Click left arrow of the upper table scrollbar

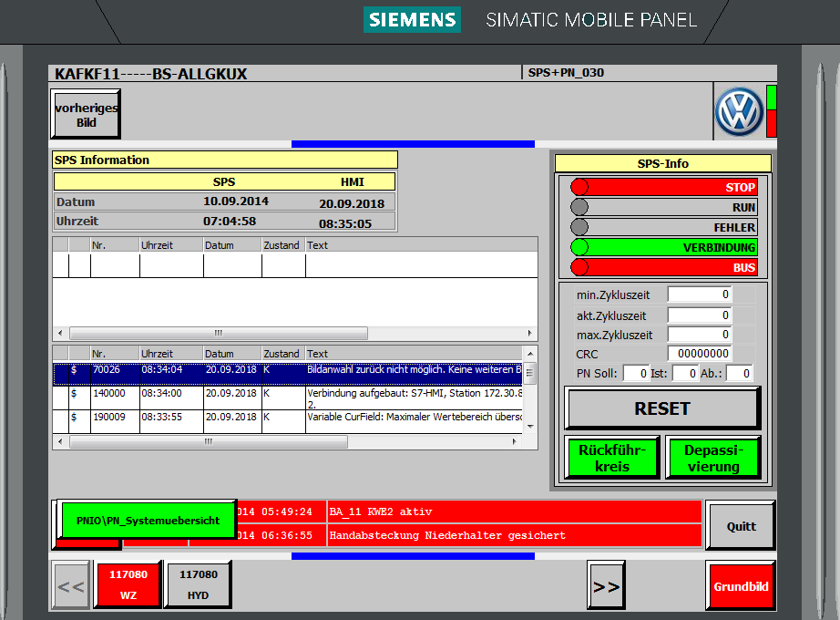click(60, 333)
